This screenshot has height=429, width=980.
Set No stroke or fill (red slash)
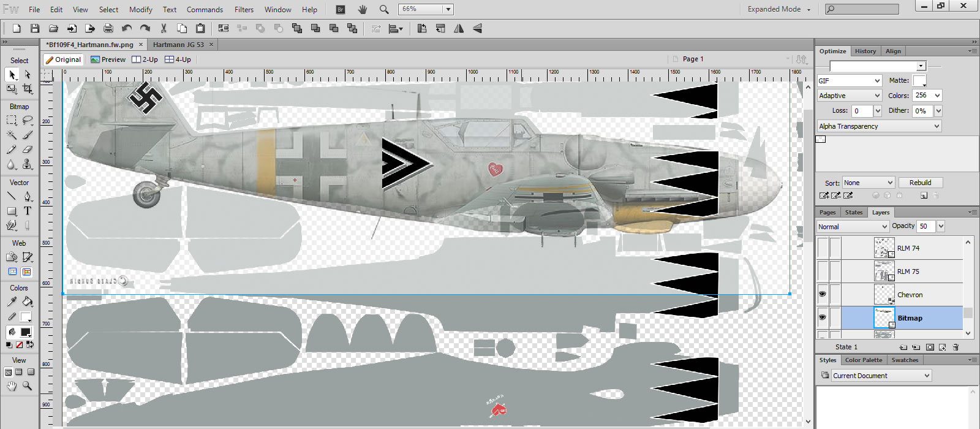point(19,345)
